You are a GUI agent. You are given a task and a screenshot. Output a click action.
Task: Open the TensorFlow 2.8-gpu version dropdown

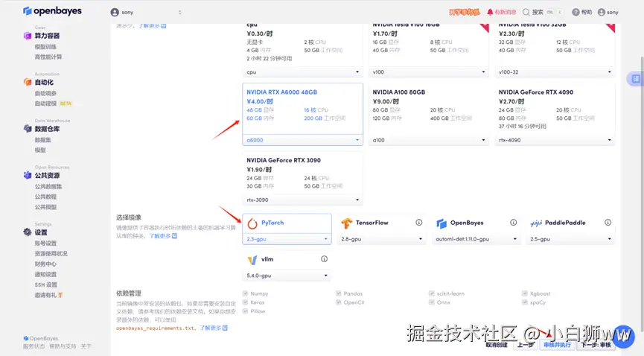(381, 239)
